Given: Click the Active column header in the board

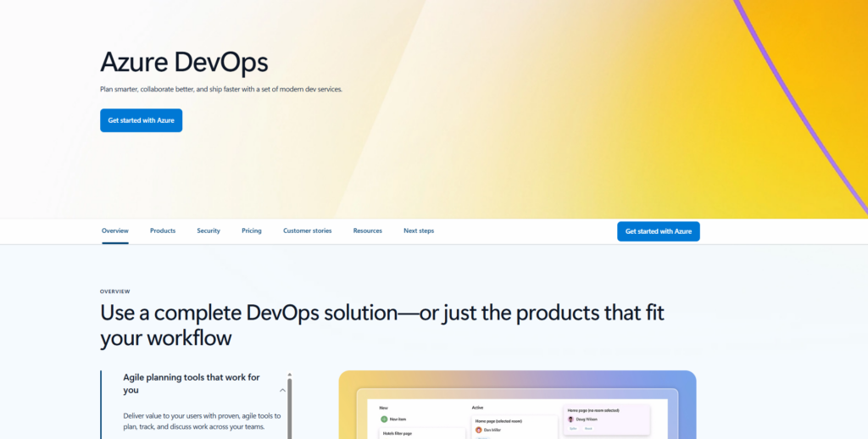Looking at the screenshot, I should 477,408.
